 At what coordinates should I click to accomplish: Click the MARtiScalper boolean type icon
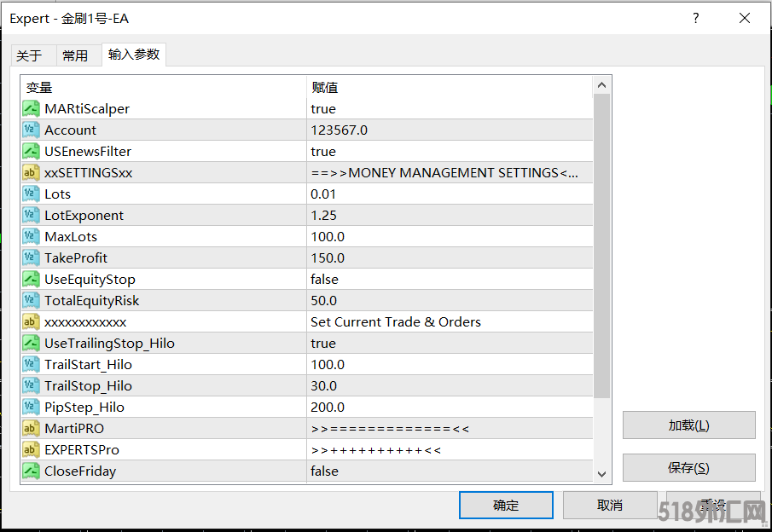point(31,108)
